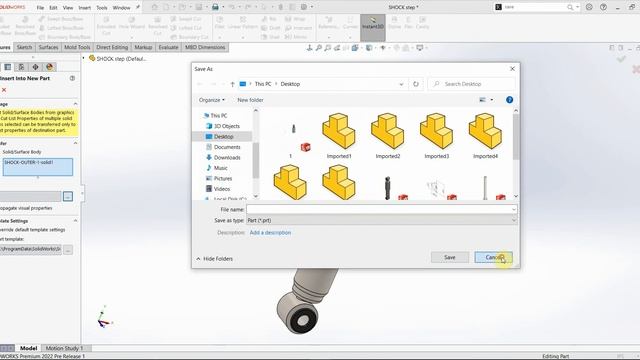
Task: Select the Imported1 part file
Action: tap(339, 136)
